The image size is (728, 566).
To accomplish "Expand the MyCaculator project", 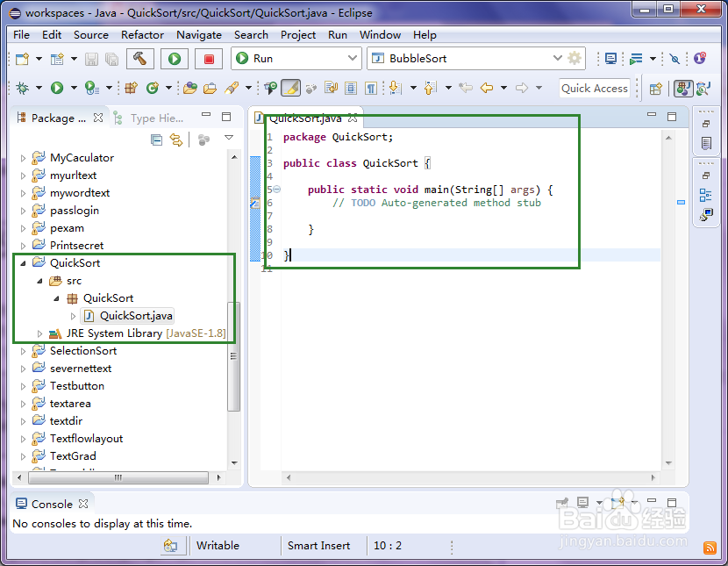I will click(x=23, y=158).
